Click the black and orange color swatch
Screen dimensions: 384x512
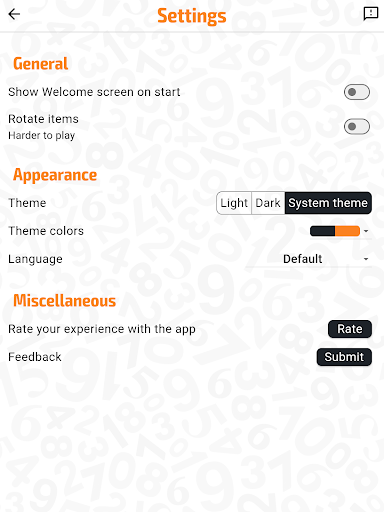point(335,231)
